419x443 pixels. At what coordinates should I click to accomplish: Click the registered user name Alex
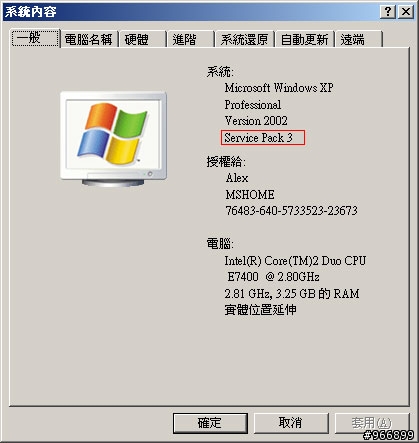pos(237,178)
